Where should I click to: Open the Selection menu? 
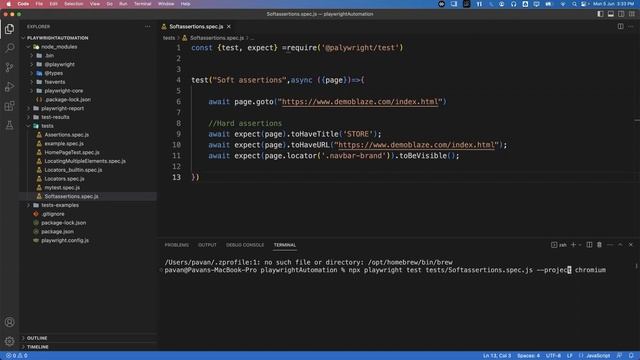[x=74, y=4]
